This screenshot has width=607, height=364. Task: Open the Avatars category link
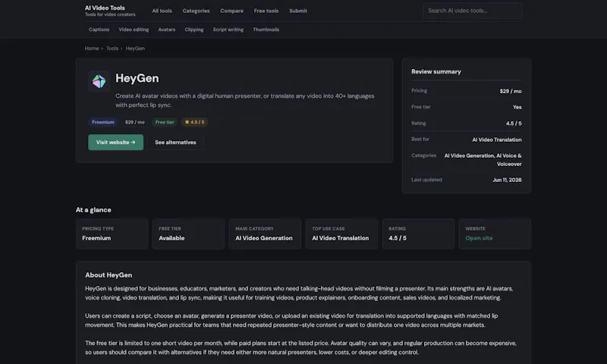point(166,30)
